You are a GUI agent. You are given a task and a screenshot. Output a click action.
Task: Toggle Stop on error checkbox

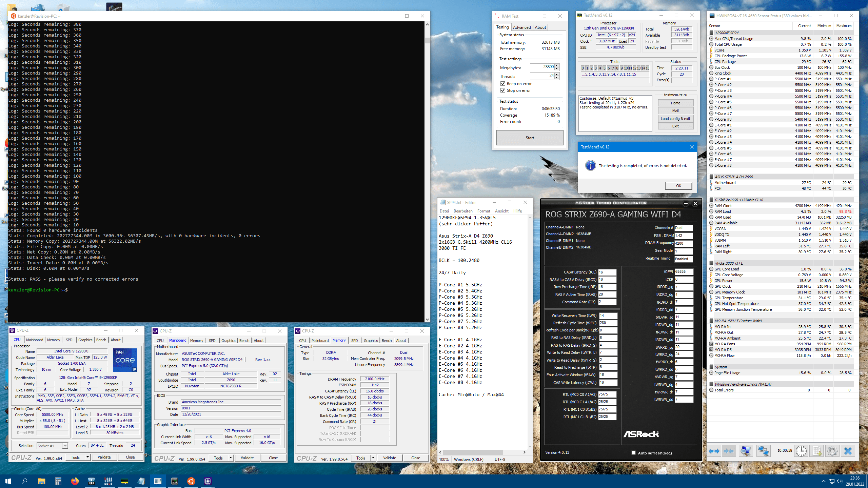503,90
